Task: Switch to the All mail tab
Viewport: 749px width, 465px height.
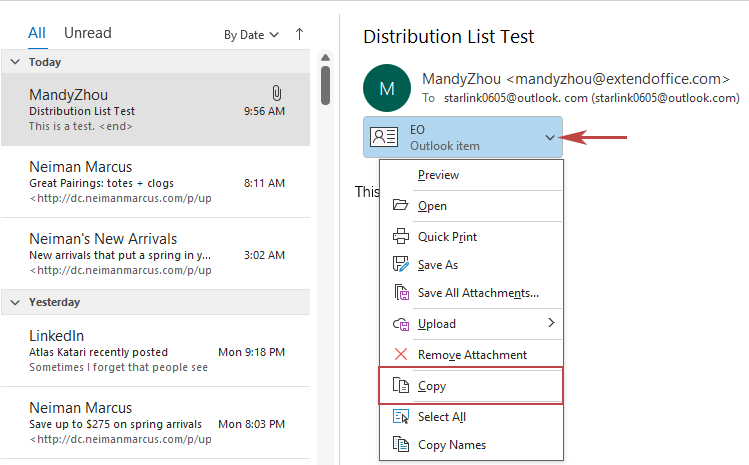Action: pos(37,33)
